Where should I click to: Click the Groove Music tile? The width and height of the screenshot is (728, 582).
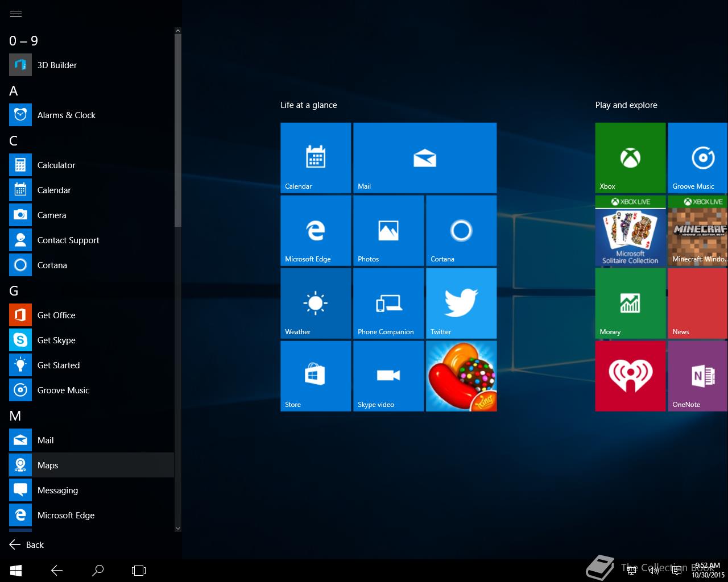pyautogui.click(x=698, y=158)
